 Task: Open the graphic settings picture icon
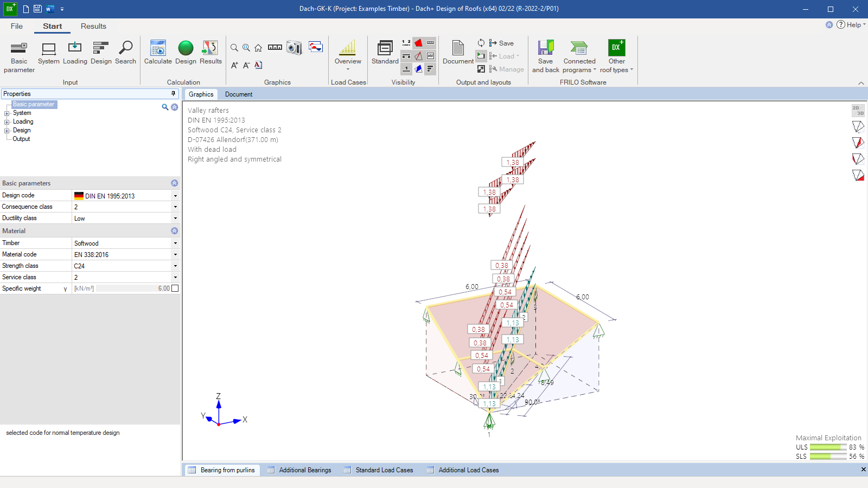click(x=316, y=47)
